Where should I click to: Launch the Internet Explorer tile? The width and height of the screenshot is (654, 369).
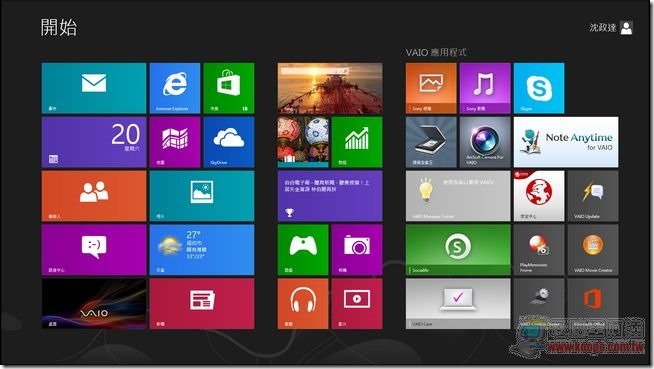point(175,88)
